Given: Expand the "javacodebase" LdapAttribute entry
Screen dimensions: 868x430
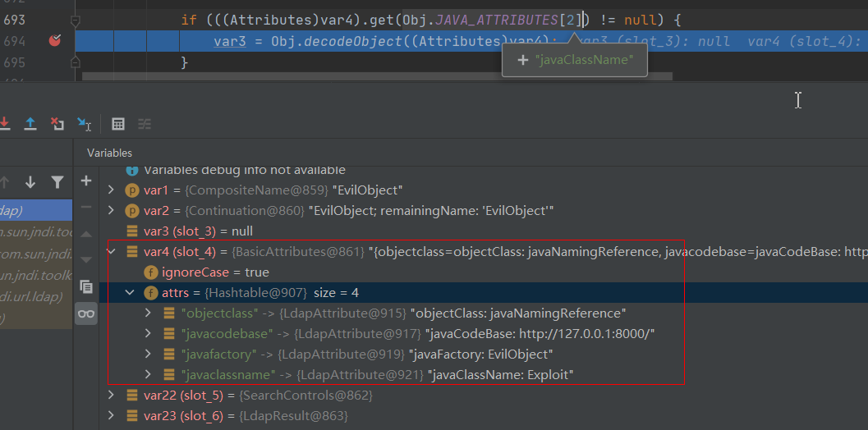Looking at the screenshot, I should [x=148, y=334].
